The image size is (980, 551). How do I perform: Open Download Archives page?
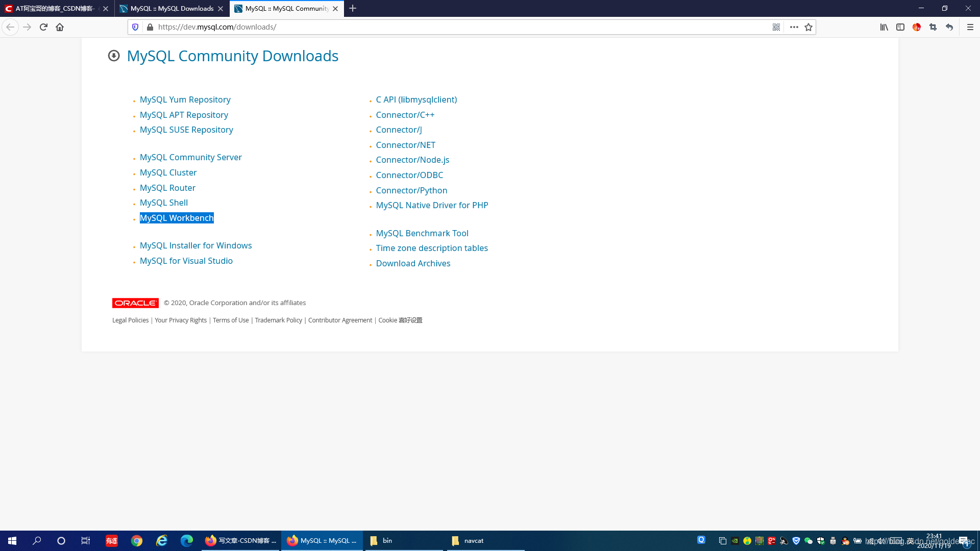pyautogui.click(x=413, y=263)
